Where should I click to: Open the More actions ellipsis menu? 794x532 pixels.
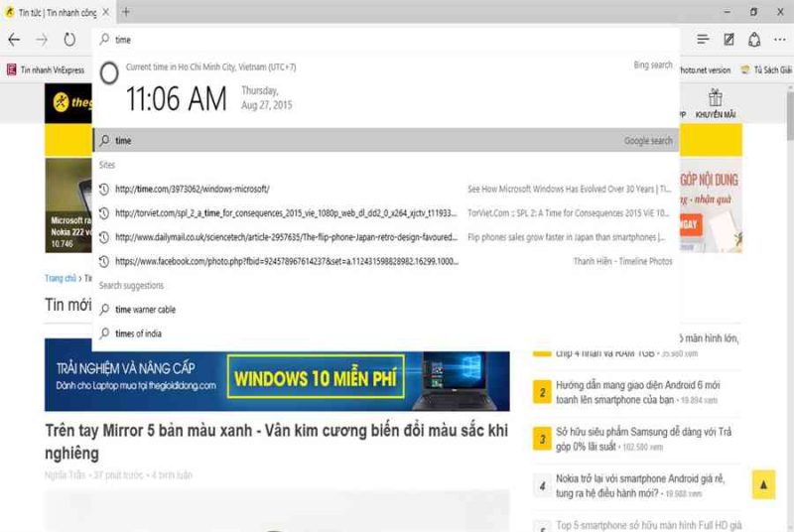pos(780,40)
